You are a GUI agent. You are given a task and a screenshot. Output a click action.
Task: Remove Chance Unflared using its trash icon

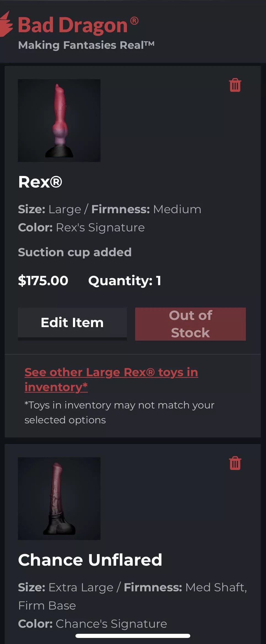[235, 463]
